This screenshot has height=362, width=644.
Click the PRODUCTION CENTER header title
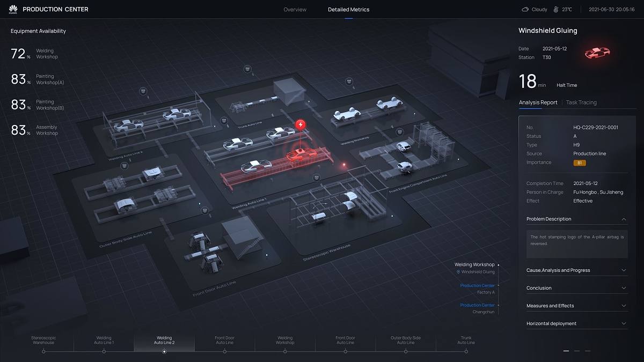pos(56,10)
